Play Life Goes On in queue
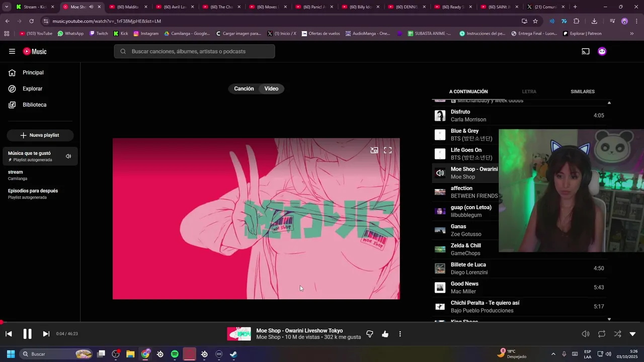The image size is (644, 362). tap(465, 154)
